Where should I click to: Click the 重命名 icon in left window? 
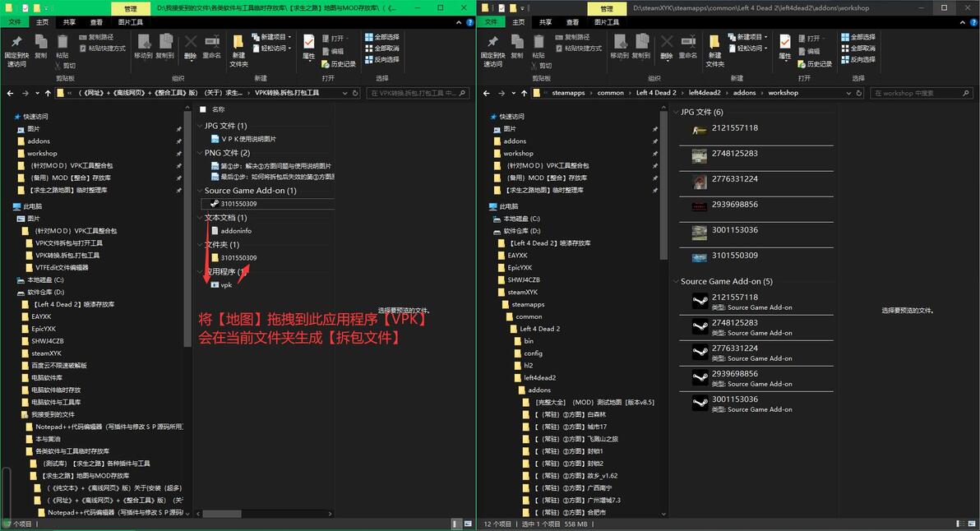point(212,47)
